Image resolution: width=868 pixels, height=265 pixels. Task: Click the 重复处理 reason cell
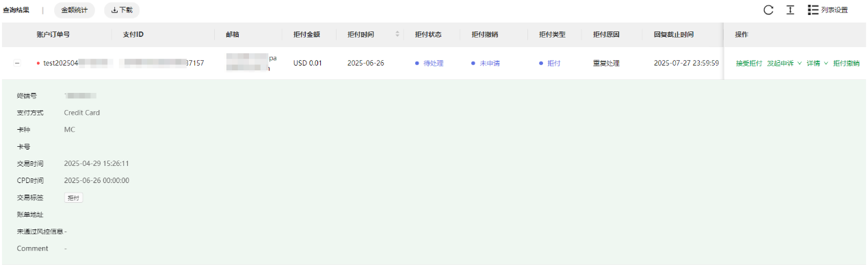tap(606, 64)
